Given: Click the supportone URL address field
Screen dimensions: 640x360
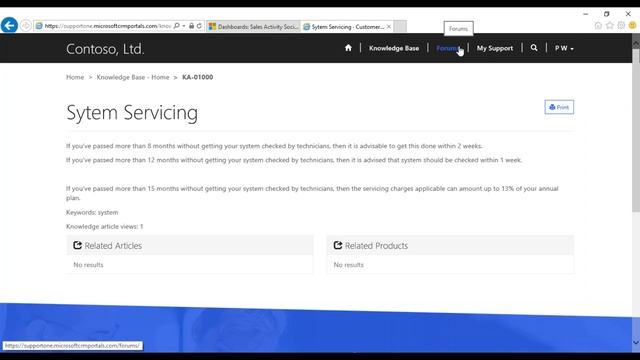Looking at the screenshot, I should (108, 26).
